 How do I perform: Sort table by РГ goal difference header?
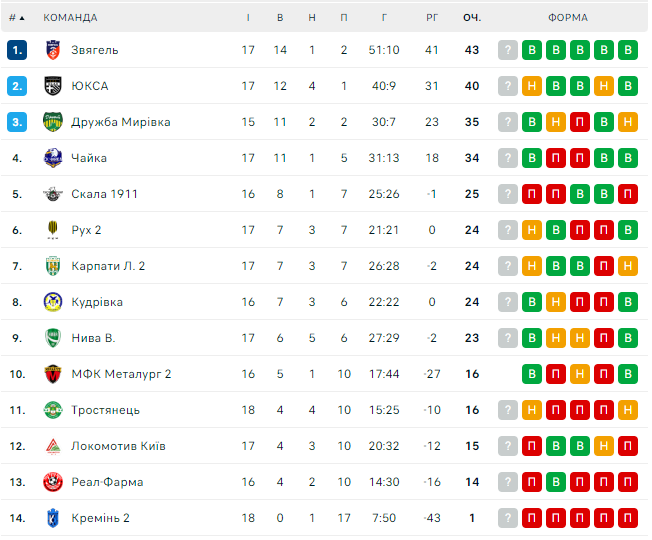(432, 17)
